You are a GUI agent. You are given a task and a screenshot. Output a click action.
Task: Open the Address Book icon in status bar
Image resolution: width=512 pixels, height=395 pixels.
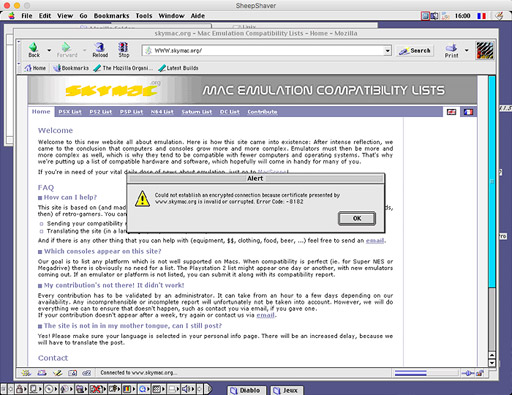click(72, 373)
